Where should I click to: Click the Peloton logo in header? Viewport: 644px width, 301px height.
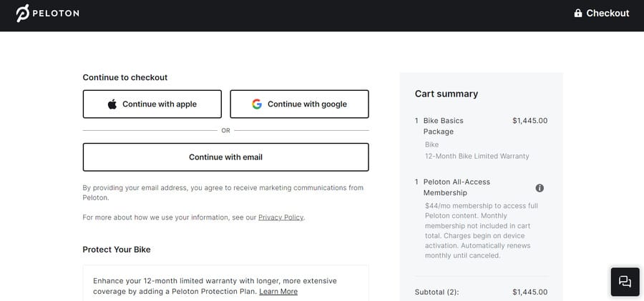pos(47,13)
